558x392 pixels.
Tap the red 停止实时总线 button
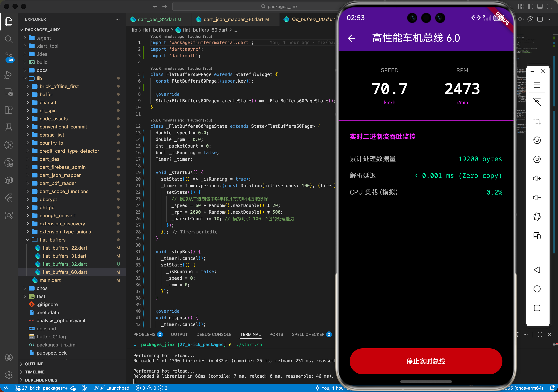pyautogui.click(x=425, y=361)
